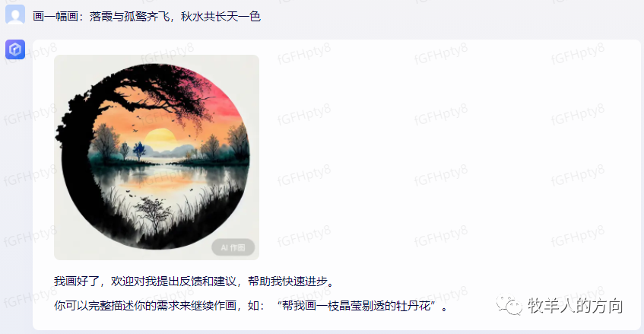The width and height of the screenshot is (644, 334).
Task: Click the "牧羊人的方向" watermark text
Action: pyautogui.click(x=575, y=305)
